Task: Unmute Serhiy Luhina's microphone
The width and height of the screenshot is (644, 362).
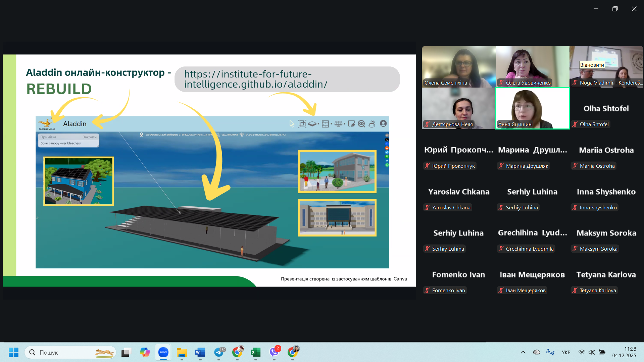Action: (x=500, y=207)
